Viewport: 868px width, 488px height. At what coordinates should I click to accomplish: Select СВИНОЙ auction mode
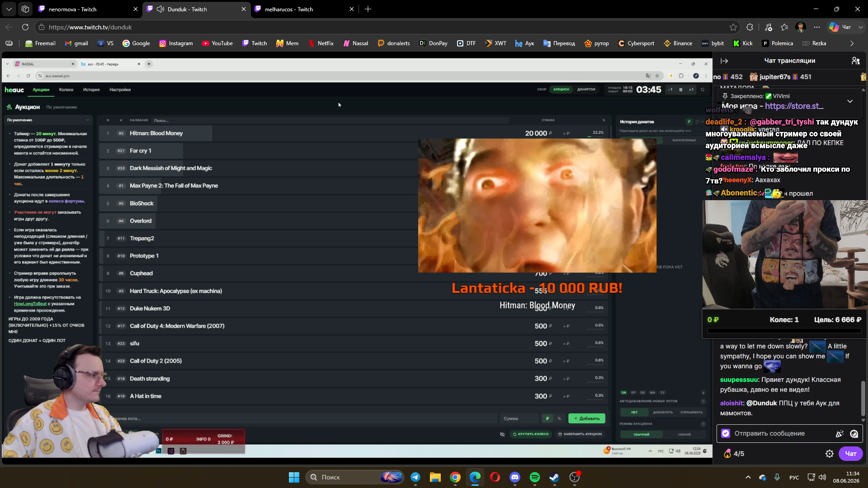pyautogui.click(x=684, y=434)
